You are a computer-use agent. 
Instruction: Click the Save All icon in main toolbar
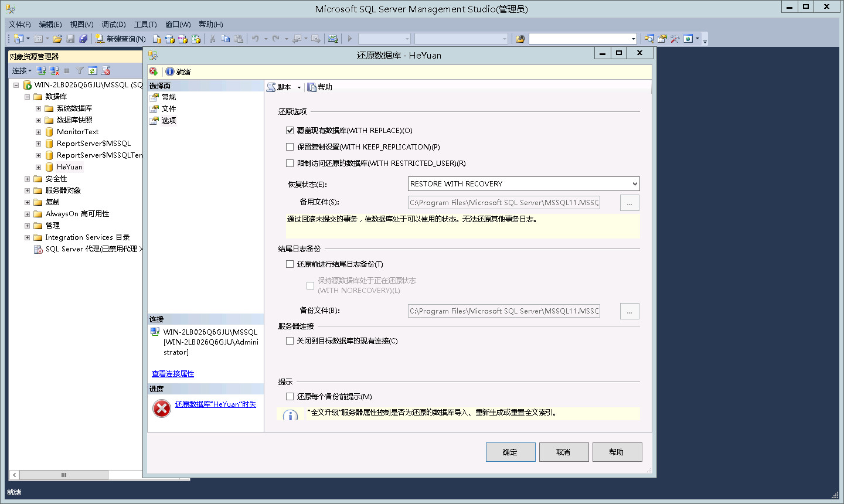click(83, 39)
